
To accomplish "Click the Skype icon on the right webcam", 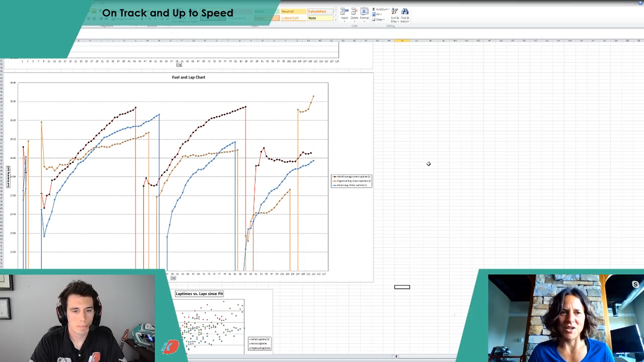I will click(x=635, y=284).
